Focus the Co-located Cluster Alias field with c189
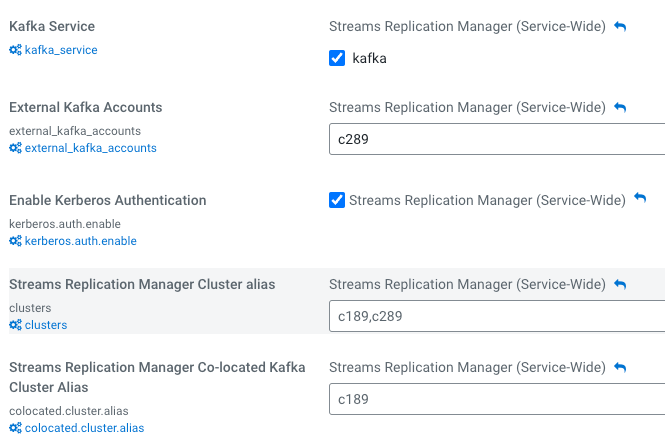 click(497, 399)
